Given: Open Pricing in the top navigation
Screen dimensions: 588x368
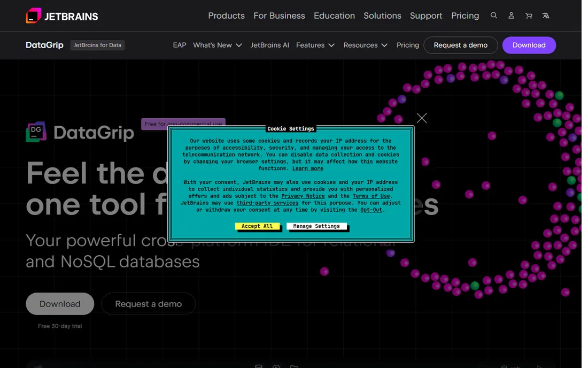Looking at the screenshot, I should (465, 16).
